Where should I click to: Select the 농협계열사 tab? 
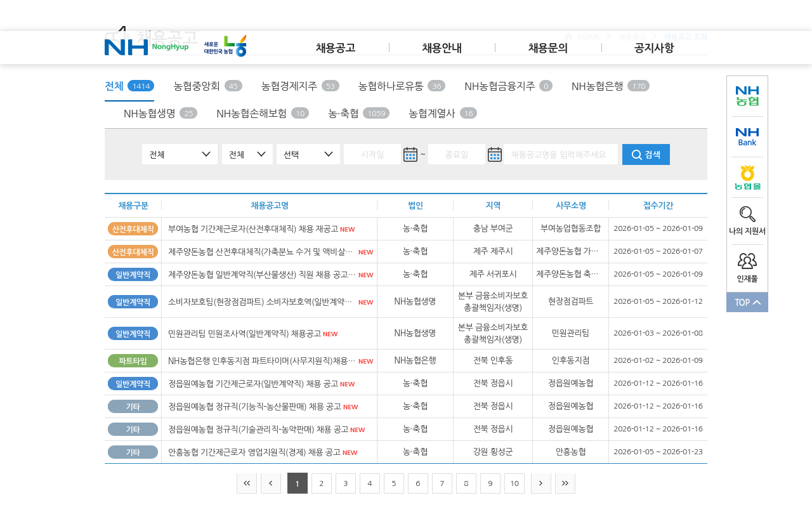pyautogui.click(x=443, y=114)
